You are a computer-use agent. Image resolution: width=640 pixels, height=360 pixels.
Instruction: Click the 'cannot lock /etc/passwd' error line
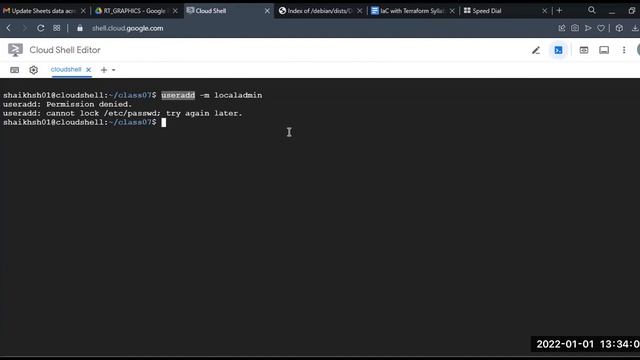pos(122,113)
